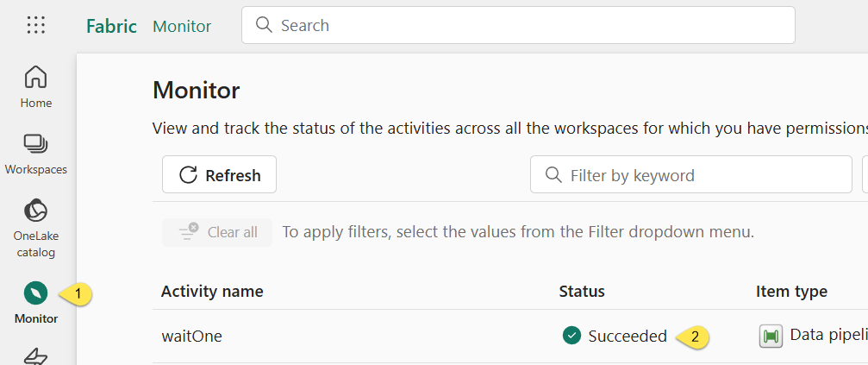Select the Monitor sidebar icon
The height and width of the screenshot is (365, 868).
click(x=36, y=293)
